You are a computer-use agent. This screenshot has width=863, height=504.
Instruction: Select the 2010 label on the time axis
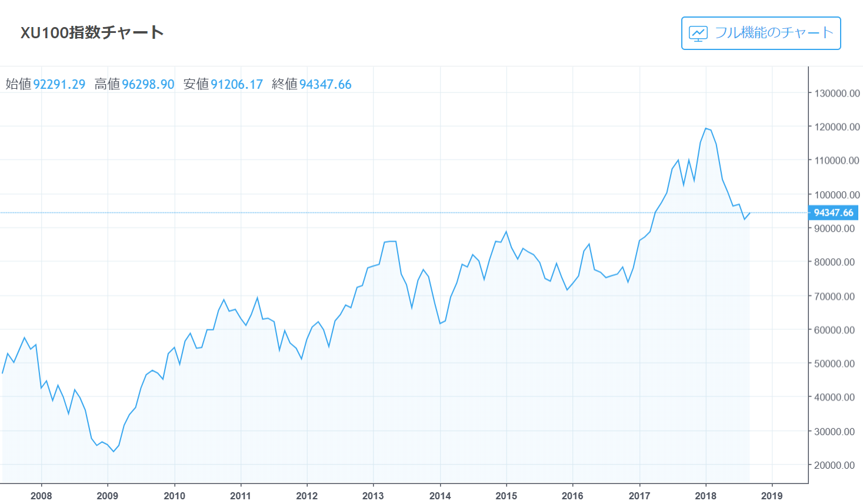174,496
